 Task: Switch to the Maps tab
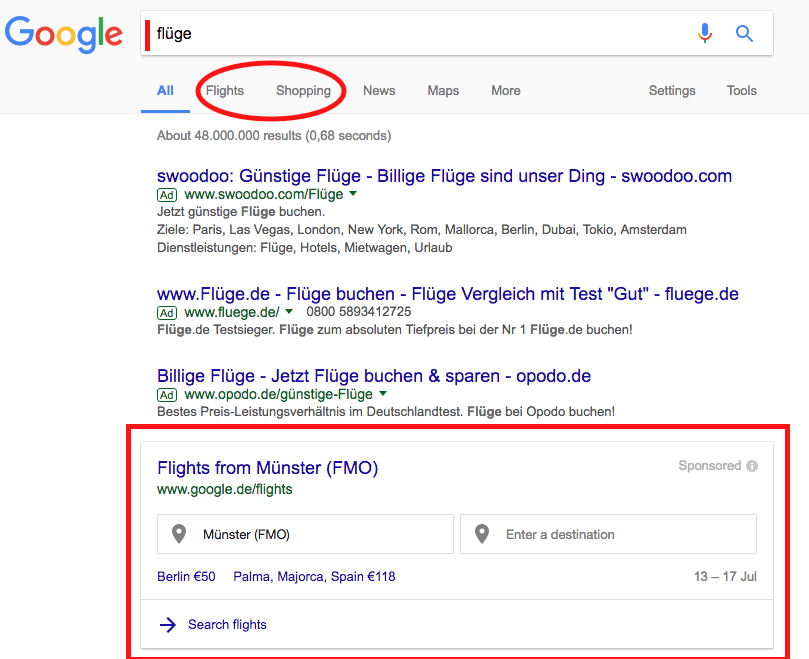tap(443, 91)
